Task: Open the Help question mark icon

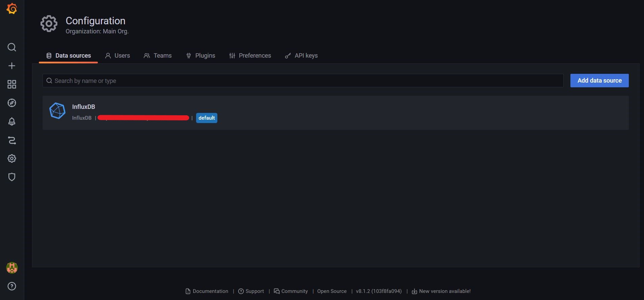Action: point(12,286)
